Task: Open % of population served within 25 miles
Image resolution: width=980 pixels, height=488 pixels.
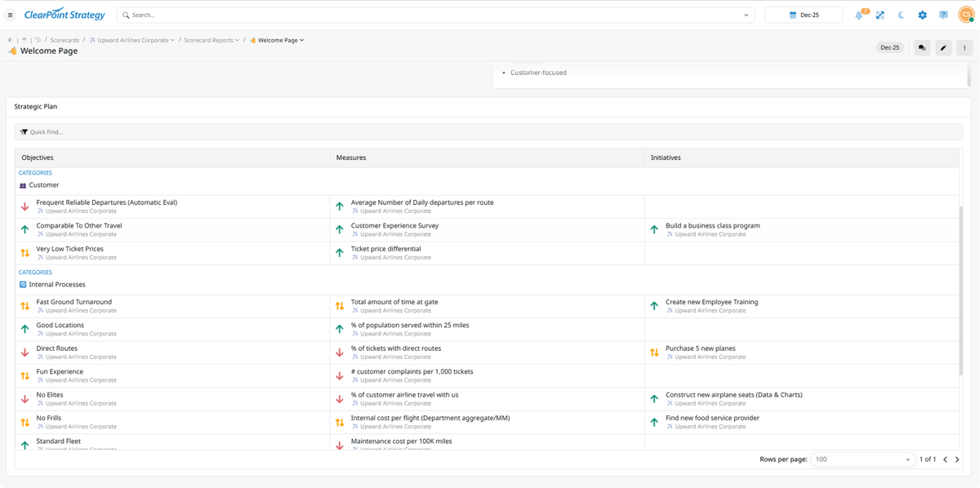Action: click(410, 325)
